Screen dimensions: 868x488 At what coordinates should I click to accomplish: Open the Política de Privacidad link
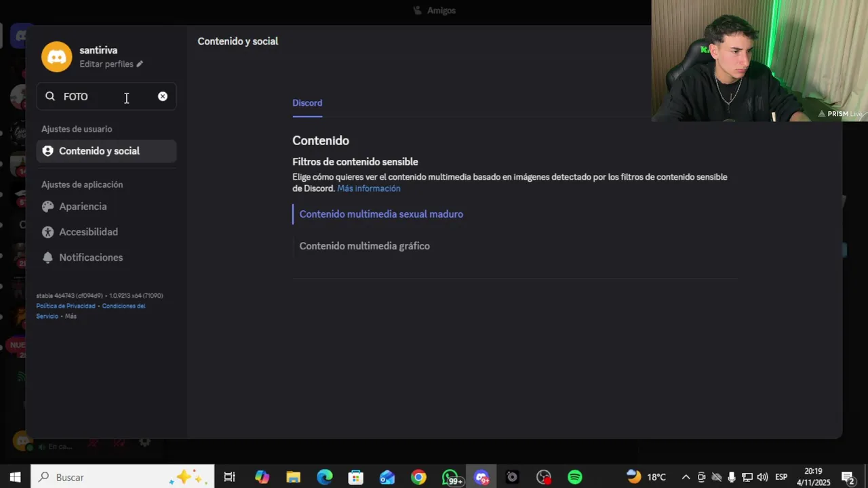pyautogui.click(x=66, y=306)
